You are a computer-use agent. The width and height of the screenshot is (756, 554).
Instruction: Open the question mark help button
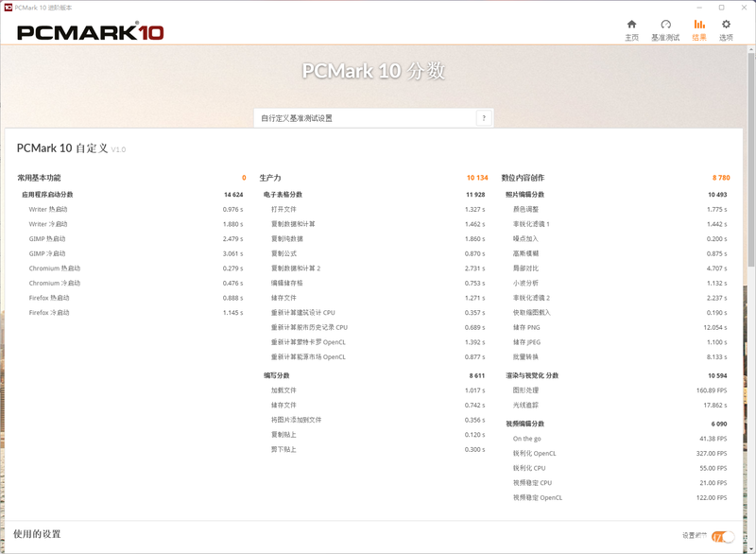[484, 118]
